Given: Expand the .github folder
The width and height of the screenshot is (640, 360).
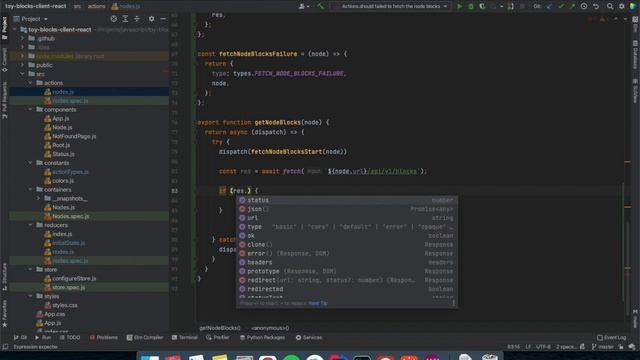Looking at the screenshot, I should click(x=22, y=38).
